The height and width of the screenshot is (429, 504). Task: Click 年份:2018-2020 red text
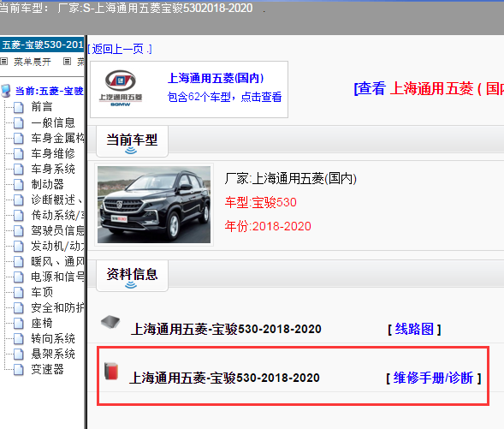tap(268, 226)
